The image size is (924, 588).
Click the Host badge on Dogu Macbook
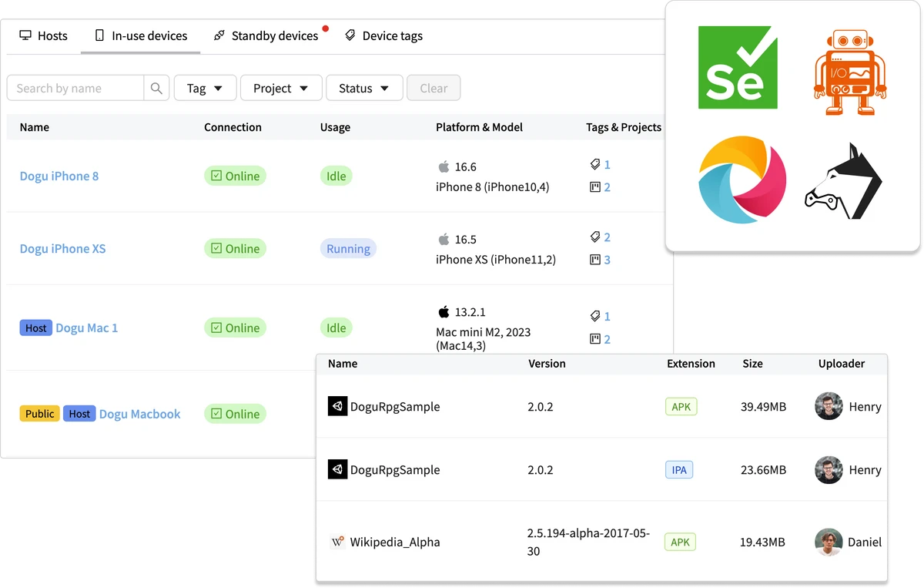click(79, 414)
